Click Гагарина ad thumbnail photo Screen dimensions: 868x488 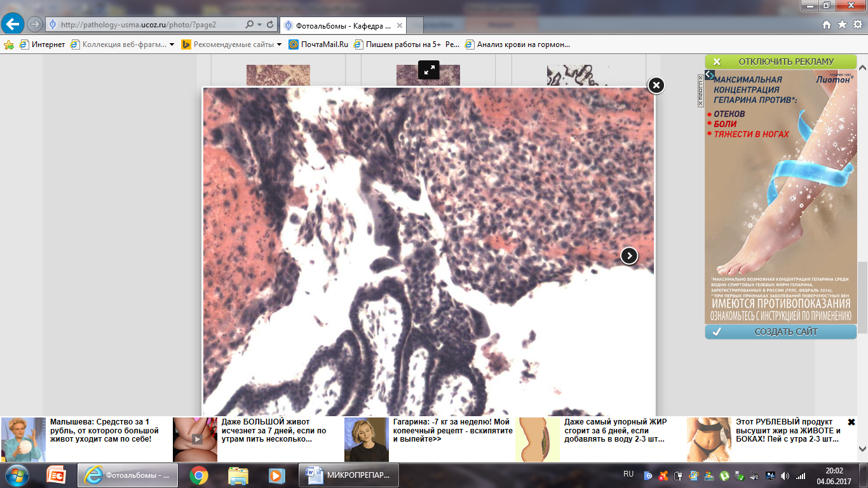(366, 440)
